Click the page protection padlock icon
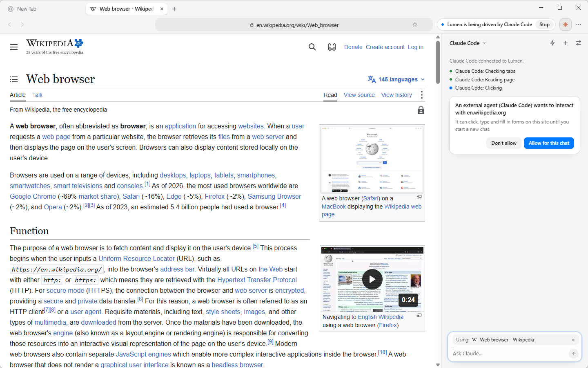Viewport: 588px width, 368px height. pyautogui.click(x=421, y=110)
